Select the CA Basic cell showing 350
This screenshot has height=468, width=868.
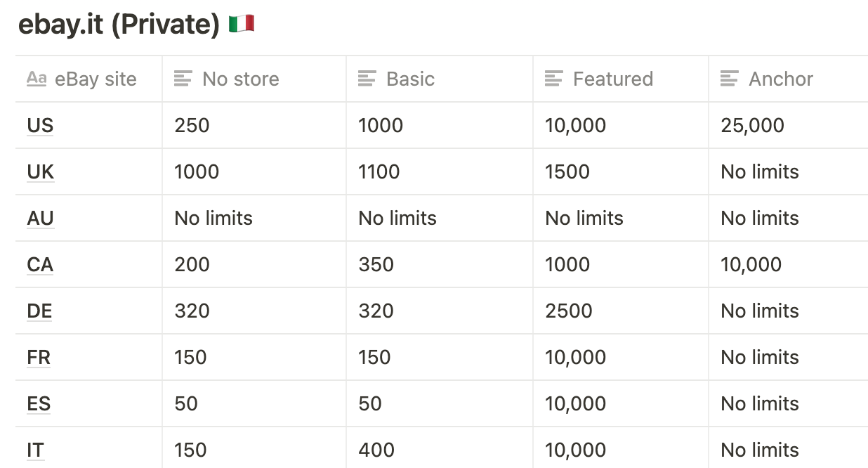440,264
